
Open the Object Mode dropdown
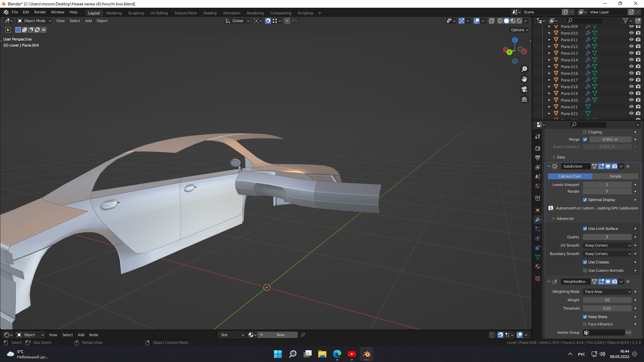pyautogui.click(x=34, y=21)
